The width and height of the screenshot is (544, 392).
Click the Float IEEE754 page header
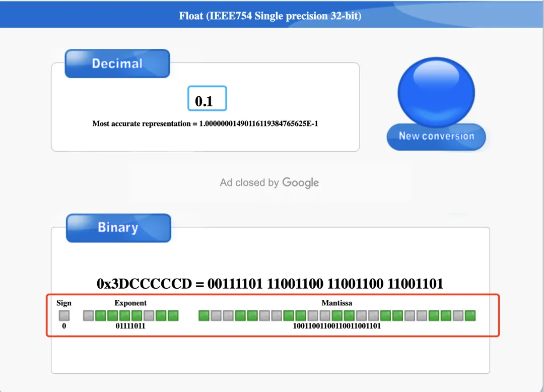point(270,16)
